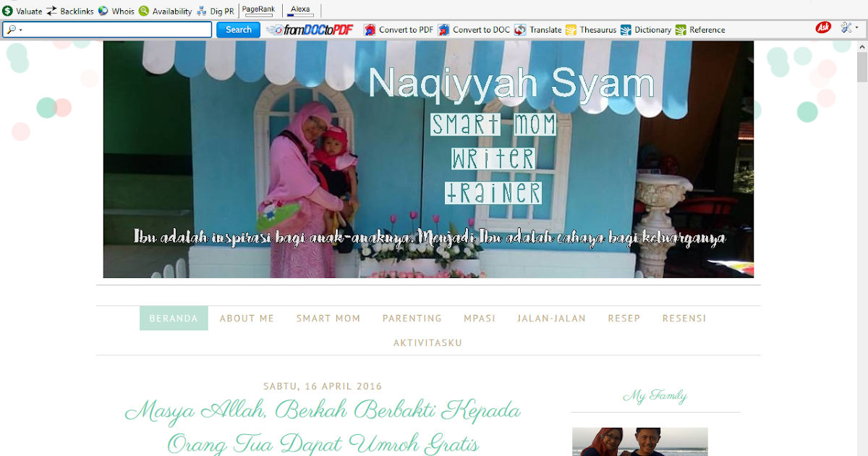The image size is (868, 456).
Task: Open the Resep menu item
Action: tap(624, 318)
